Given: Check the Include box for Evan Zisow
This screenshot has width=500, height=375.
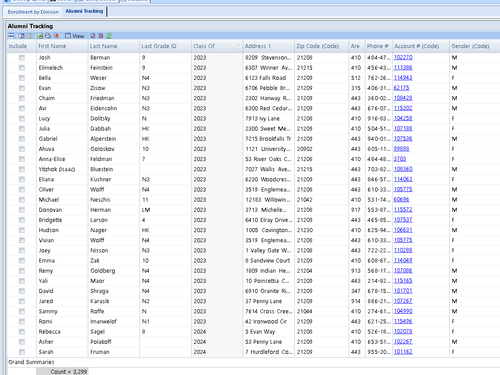Looking at the screenshot, I should point(22,88).
